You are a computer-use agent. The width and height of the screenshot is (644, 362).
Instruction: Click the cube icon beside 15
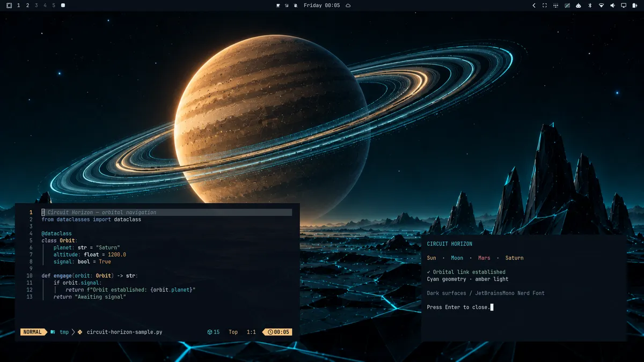coord(210,332)
